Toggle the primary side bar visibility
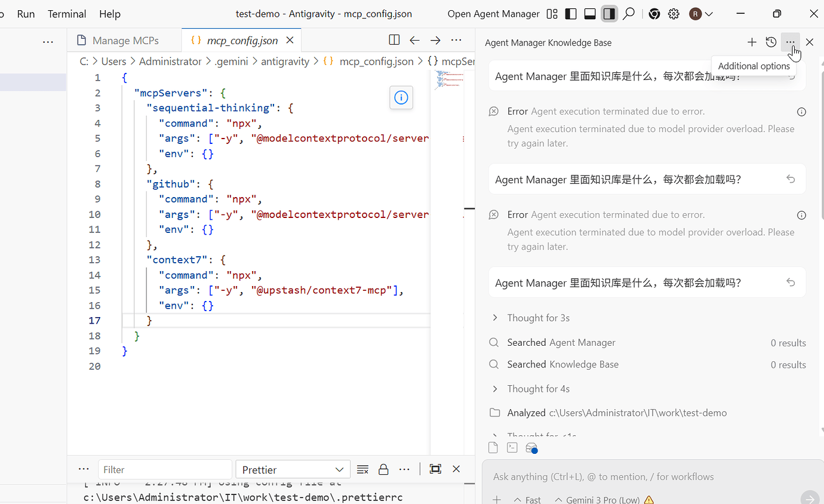 pyautogui.click(x=571, y=14)
